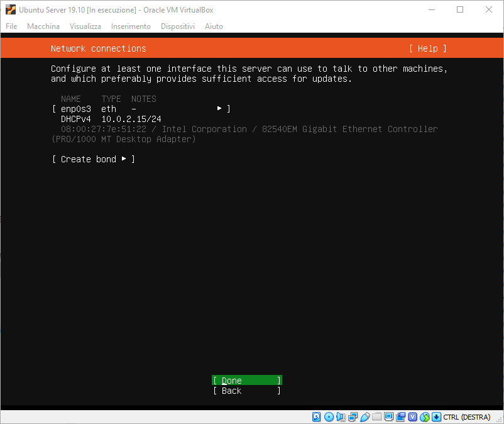Minimize the VirtualBox window
504x424 pixels.
(432, 9)
